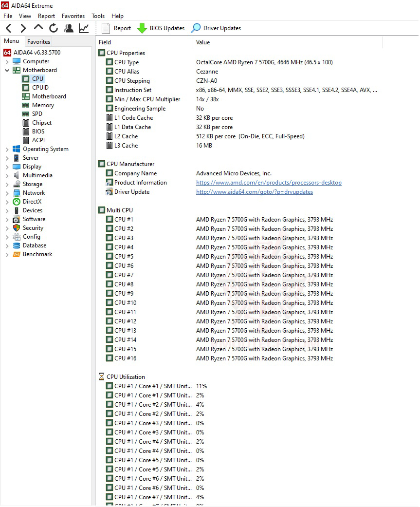
Task: Switch to the Favorites tab
Action: (38, 42)
